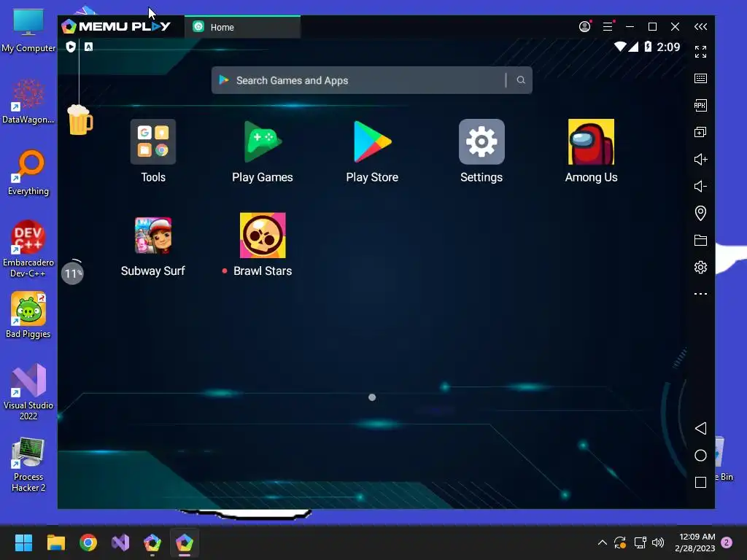Show hidden system tray icons
Viewport: 747px width, 560px height.
click(602, 542)
